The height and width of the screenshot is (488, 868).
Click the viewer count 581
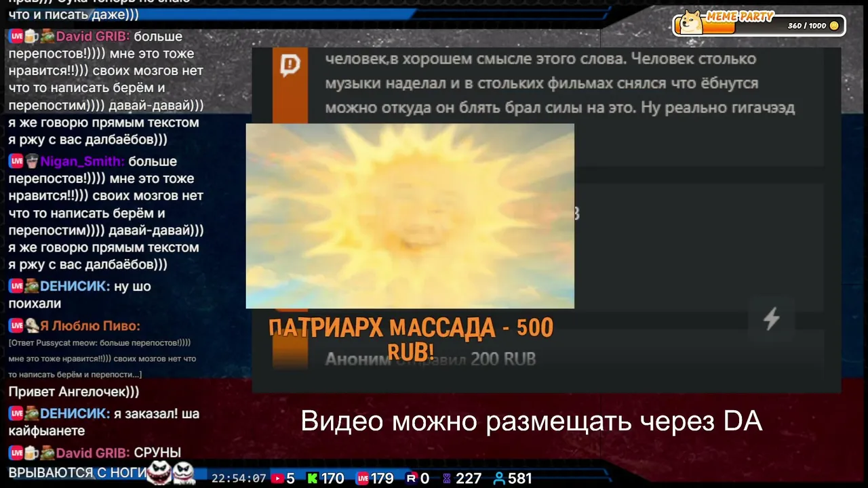[x=520, y=479]
